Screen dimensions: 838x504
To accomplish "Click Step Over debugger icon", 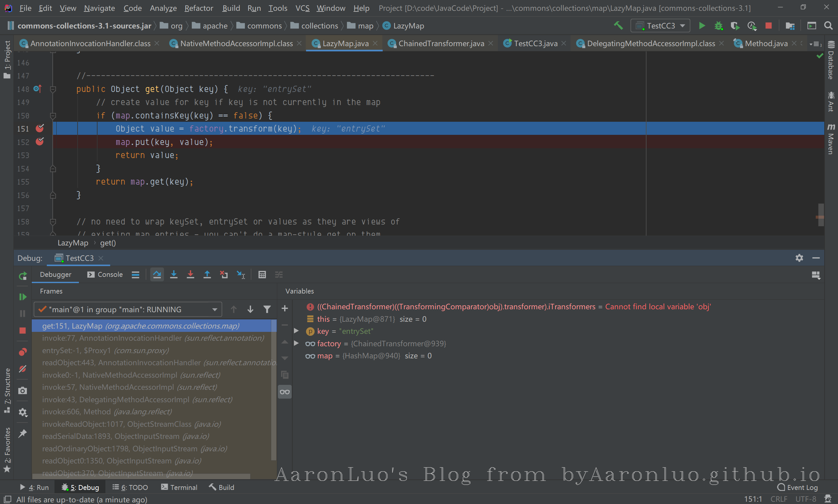I will pyautogui.click(x=157, y=274).
